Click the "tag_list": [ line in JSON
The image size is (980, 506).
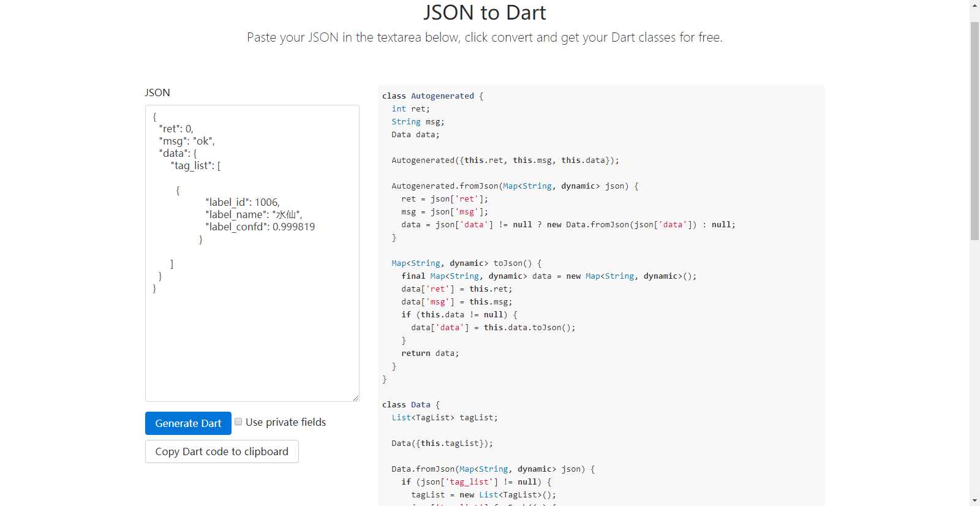point(196,165)
